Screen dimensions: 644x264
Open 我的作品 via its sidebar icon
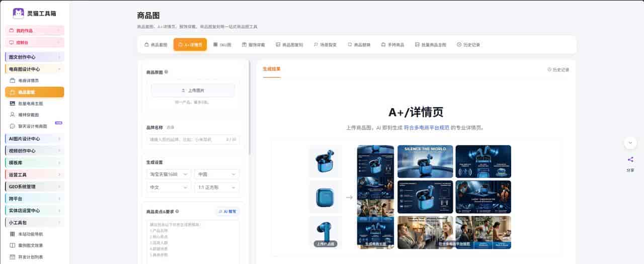[x=12, y=31]
